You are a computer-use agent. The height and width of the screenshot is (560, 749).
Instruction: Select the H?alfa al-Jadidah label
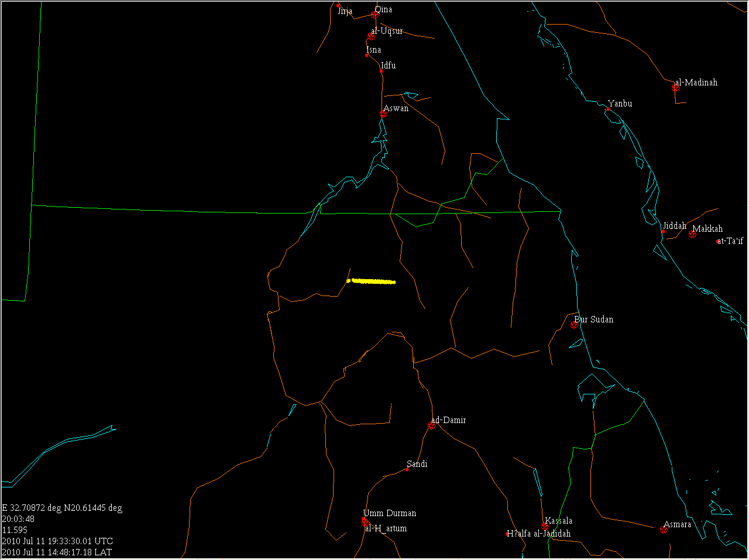tap(539, 534)
